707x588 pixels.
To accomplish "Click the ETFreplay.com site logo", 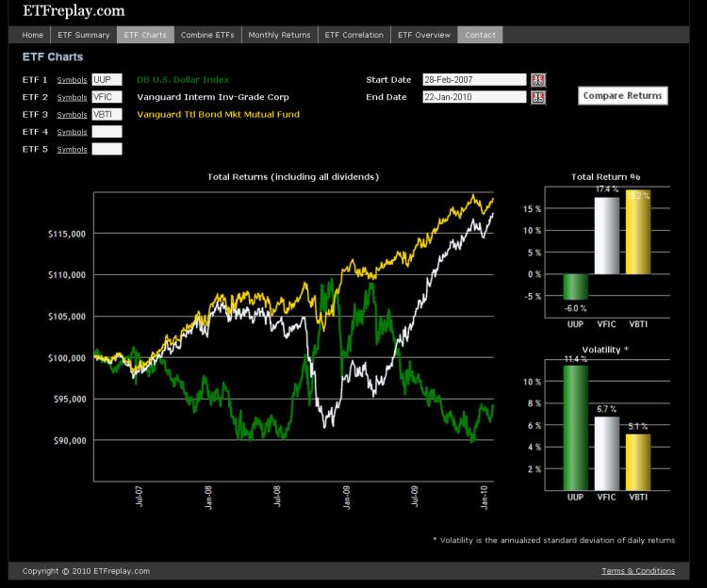I will click(74, 11).
